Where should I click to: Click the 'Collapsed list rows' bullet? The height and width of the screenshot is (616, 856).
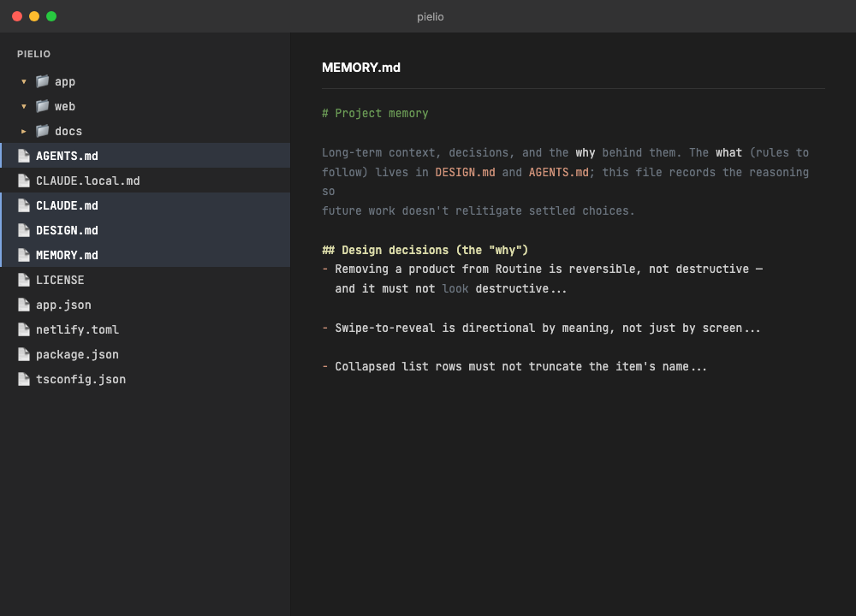(514, 367)
